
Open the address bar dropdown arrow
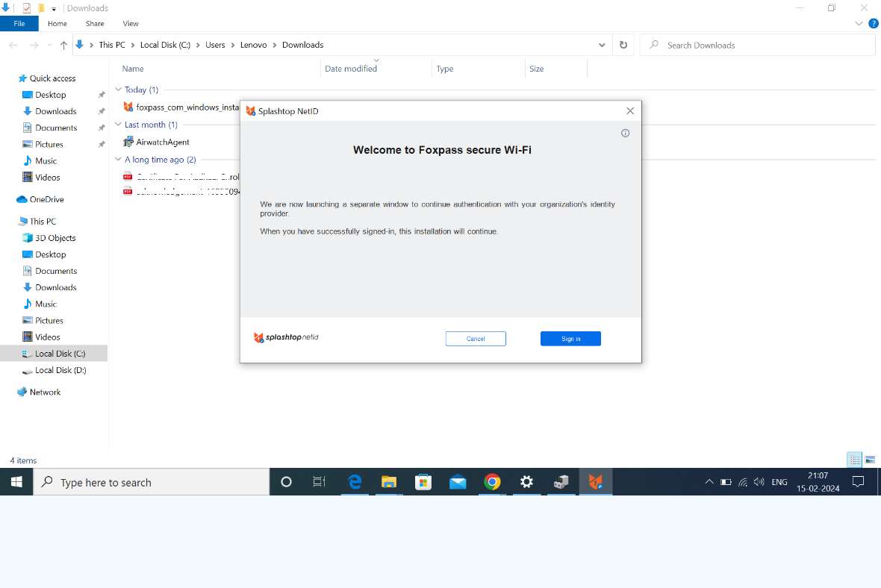pos(602,45)
